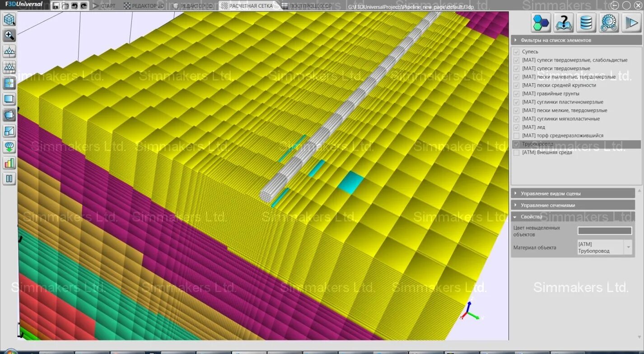Expand Фильтры на список элементов panel
Viewport: 644px width, 354px height.
576,40
